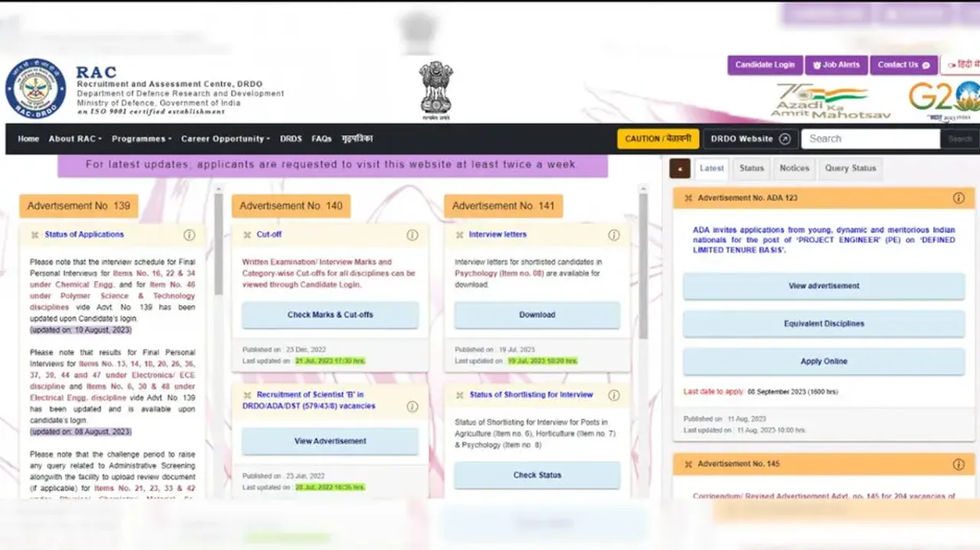The width and height of the screenshot is (980, 550).
Task: Click info icon on Advertisement No. 145
Action: point(958,464)
